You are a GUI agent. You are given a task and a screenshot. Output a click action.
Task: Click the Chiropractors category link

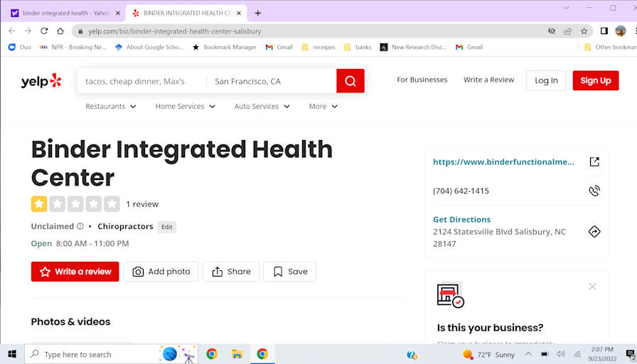coord(125,226)
